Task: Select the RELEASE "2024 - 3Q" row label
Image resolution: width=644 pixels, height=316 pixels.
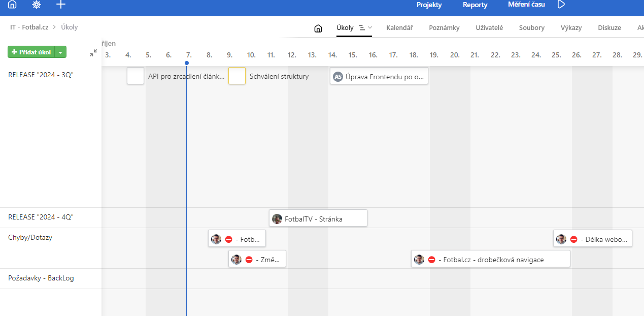Action: (x=41, y=75)
